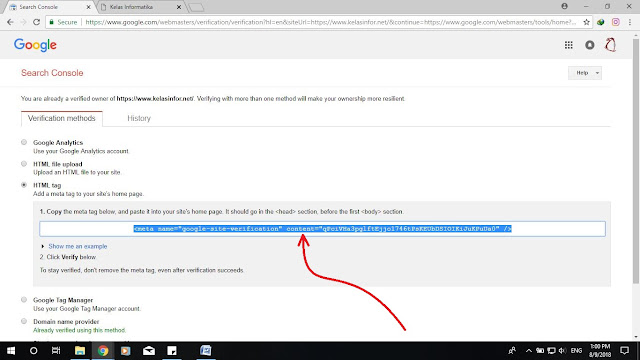Bookmark the page with star icon
The image size is (640, 360).
tap(587, 22)
